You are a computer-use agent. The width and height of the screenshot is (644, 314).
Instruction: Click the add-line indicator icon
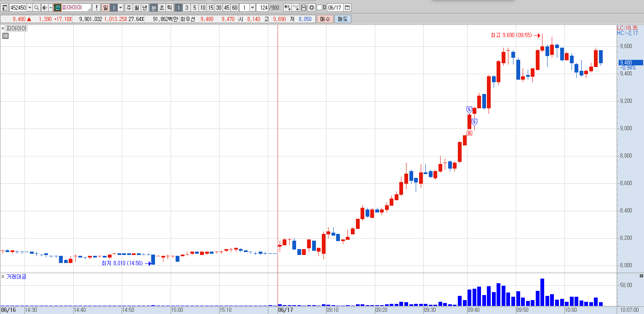click(296, 8)
